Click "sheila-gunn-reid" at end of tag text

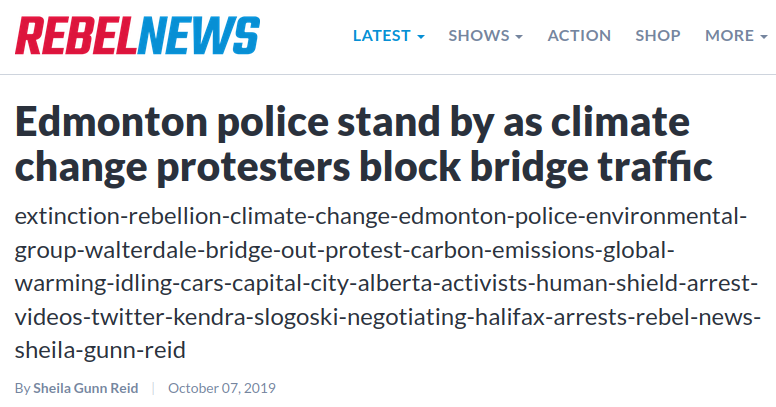[101, 351]
